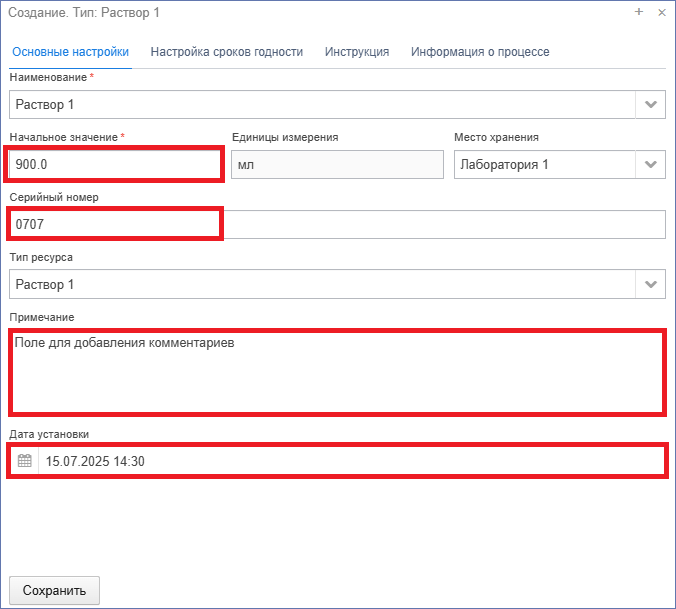Click the dialog title Создание. Тип: Раствор 1
This screenshot has height=609, width=676.
84,12
